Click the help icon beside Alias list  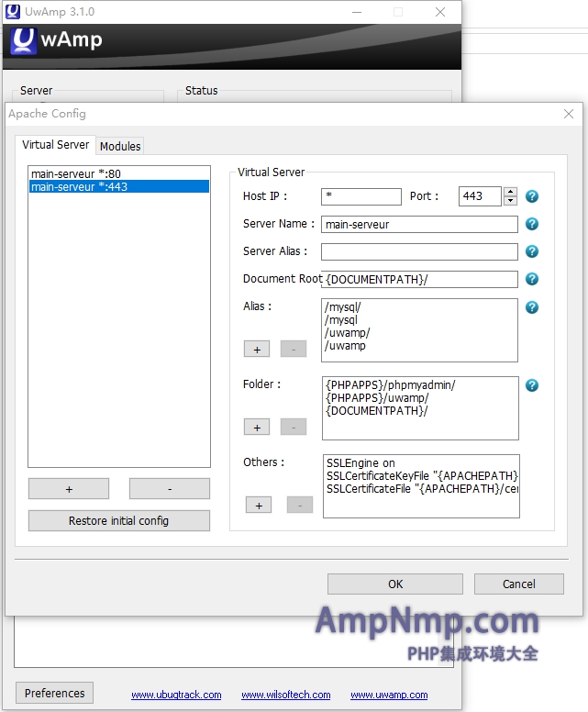coord(531,307)
